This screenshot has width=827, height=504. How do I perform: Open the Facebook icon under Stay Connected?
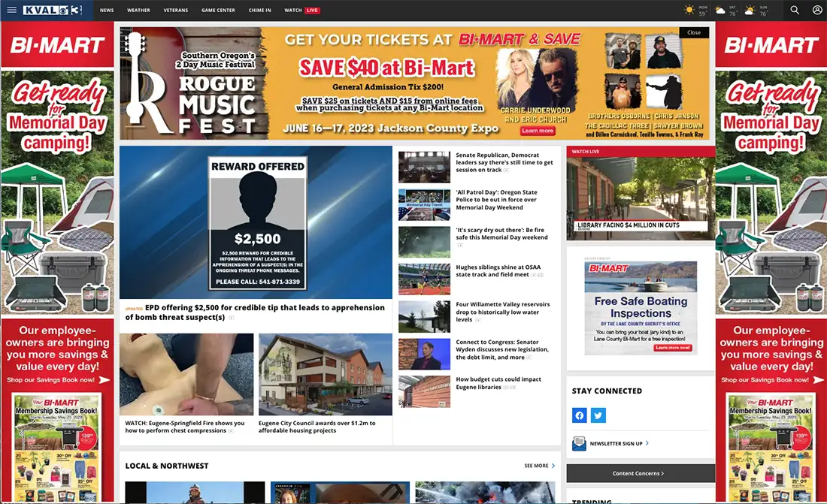pyautogui.click(x=579, y=415)
